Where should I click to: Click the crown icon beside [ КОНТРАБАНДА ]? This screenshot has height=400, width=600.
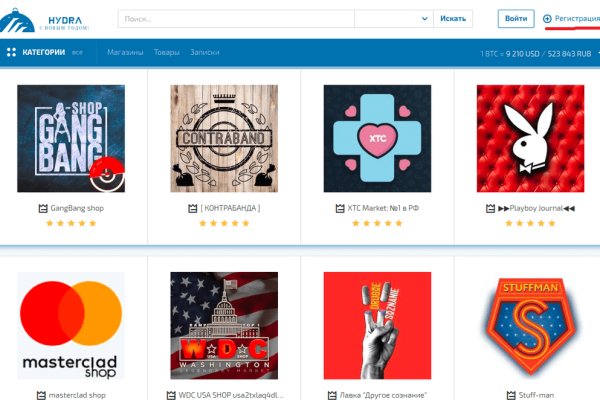[x=192, y=208]
